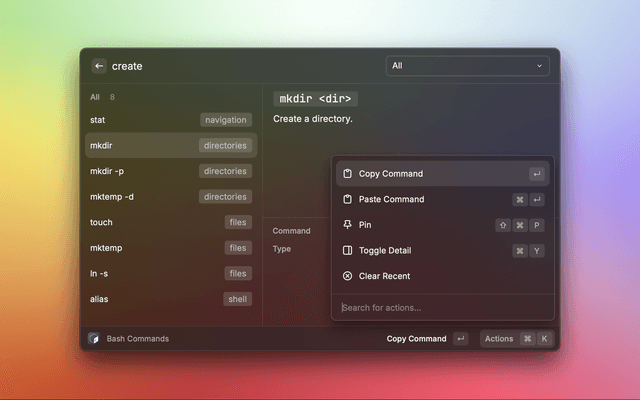Click the create search text field

[x=245, y=66]
